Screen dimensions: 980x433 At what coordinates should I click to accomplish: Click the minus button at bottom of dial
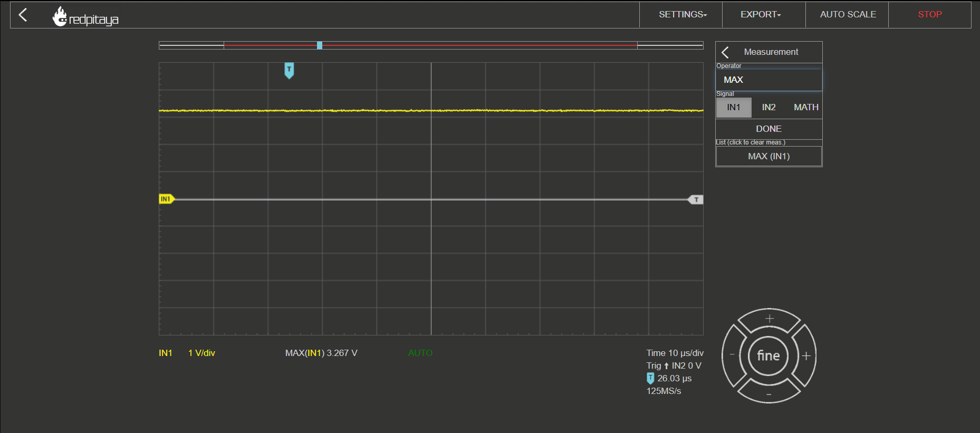pyautogui.click(x=769, y=394)
